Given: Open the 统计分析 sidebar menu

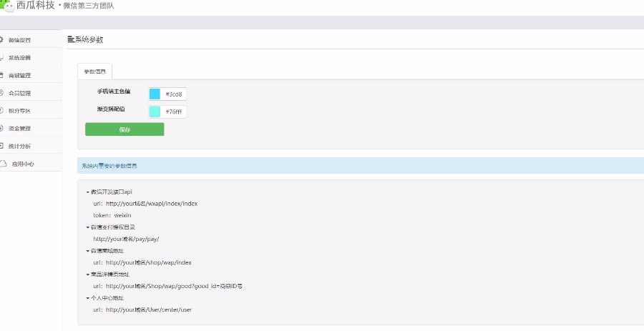Looking at the screenshot, I should (30, 146).
